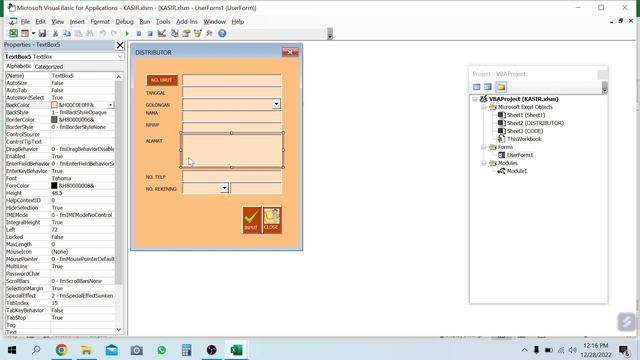The width and height of the screenshot is (640, 360).
Task: Click View Object icon in Project panel
Action: tap(488, 87)
